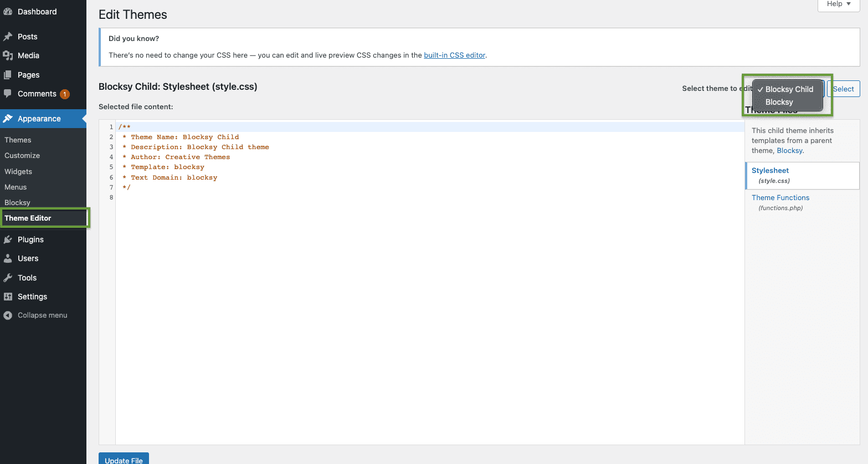The image size is (868, 464).
Task: Click line number 1 in gutter
Action: click(111, 127)
